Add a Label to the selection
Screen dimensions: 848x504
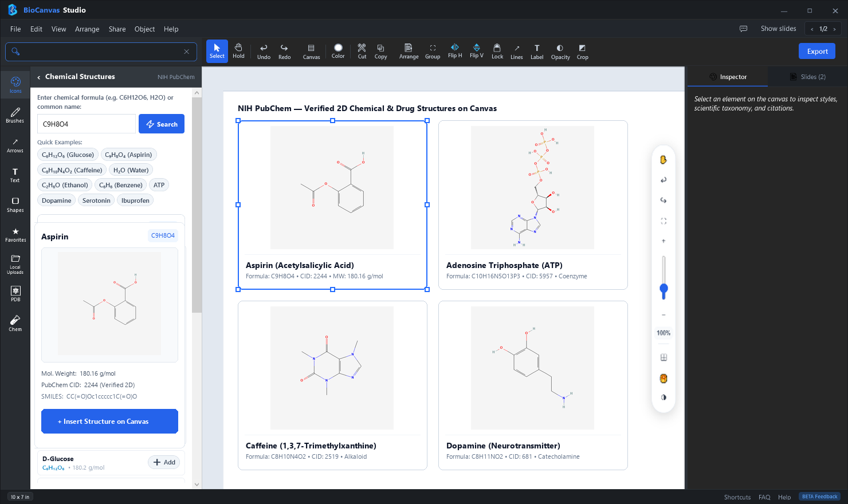coord(537,51)
